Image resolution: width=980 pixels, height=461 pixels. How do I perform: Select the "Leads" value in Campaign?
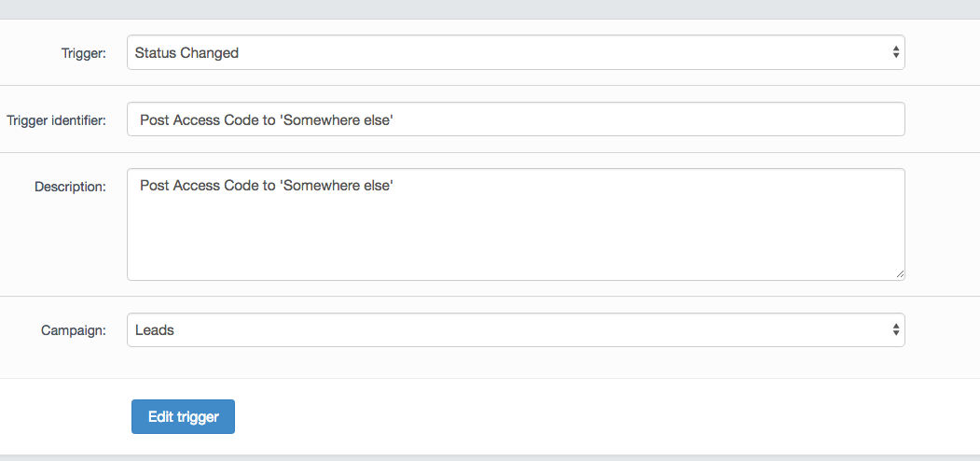coord(155,330)
